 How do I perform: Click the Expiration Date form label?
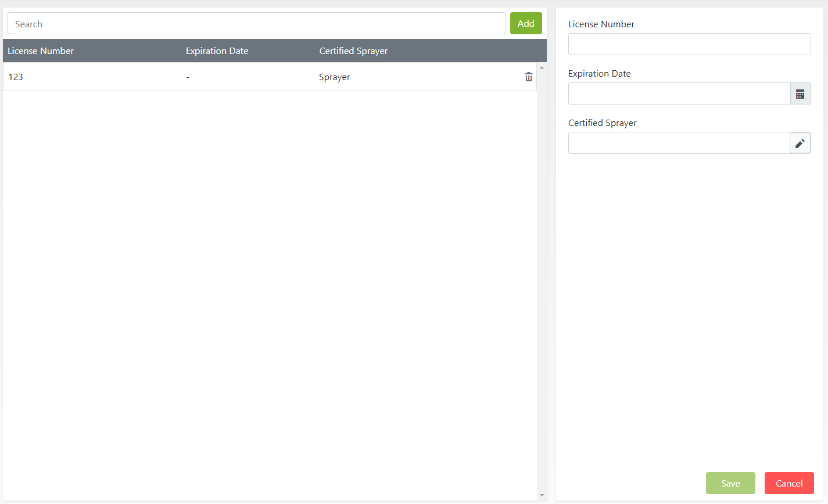pyautogui.click(x=599, y=74)
